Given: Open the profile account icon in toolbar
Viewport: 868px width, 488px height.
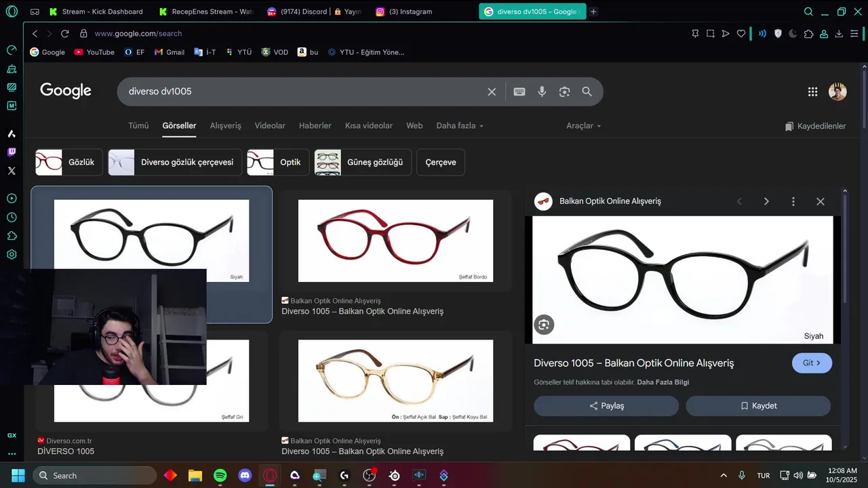Looking at the screenshot, I should click(x=824, y=33).
